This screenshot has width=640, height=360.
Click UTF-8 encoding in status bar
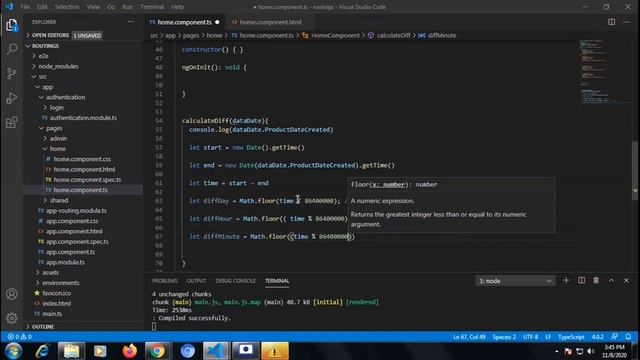coord(530,337)
